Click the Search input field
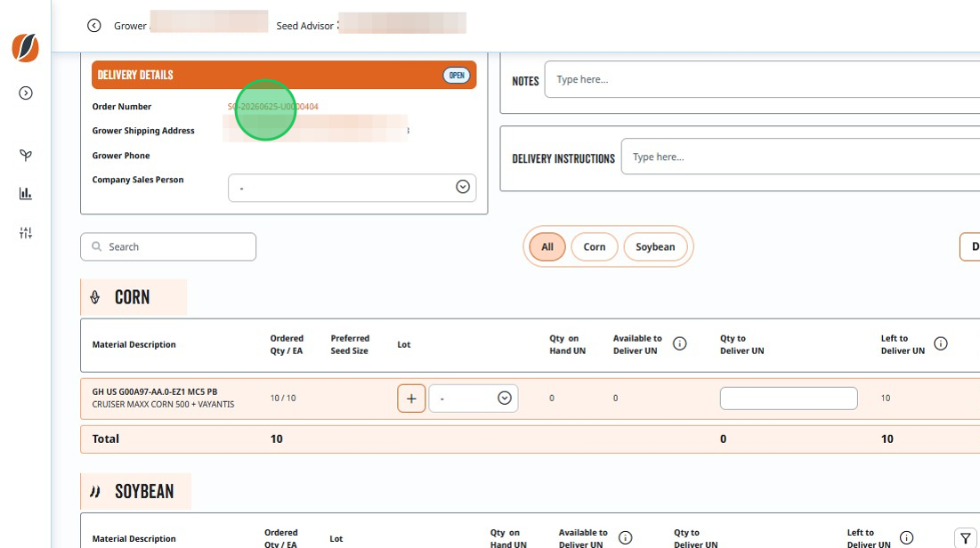The width and height of the screenshot is (980, 548). (168, 246)
